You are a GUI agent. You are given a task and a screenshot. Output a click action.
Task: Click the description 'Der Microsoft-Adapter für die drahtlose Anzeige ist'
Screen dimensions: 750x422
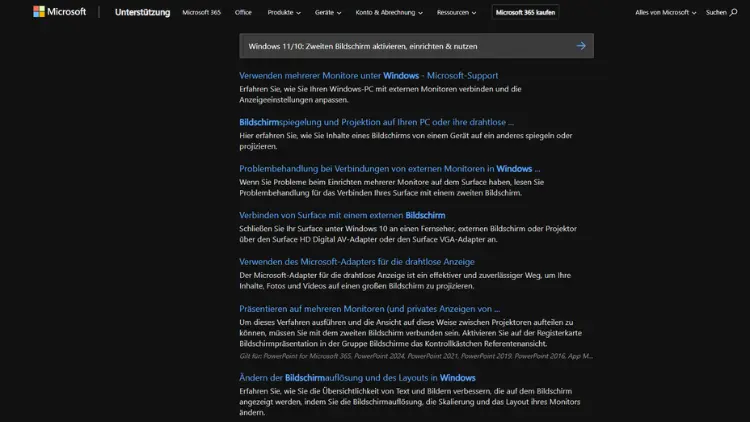(405, 280)
